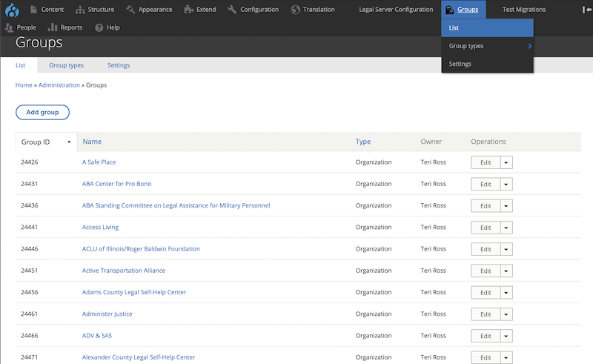Select List in the Groups dropdown menu
The height and width of the screenshot is (364, 593).
coord(487,28)
